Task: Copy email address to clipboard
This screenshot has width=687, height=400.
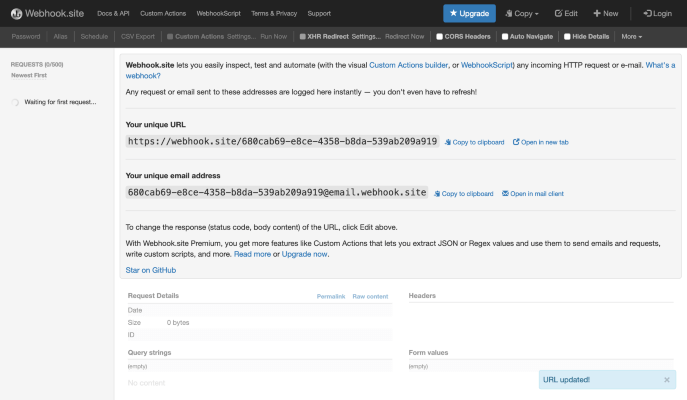Action: click(x=464, y=194)
